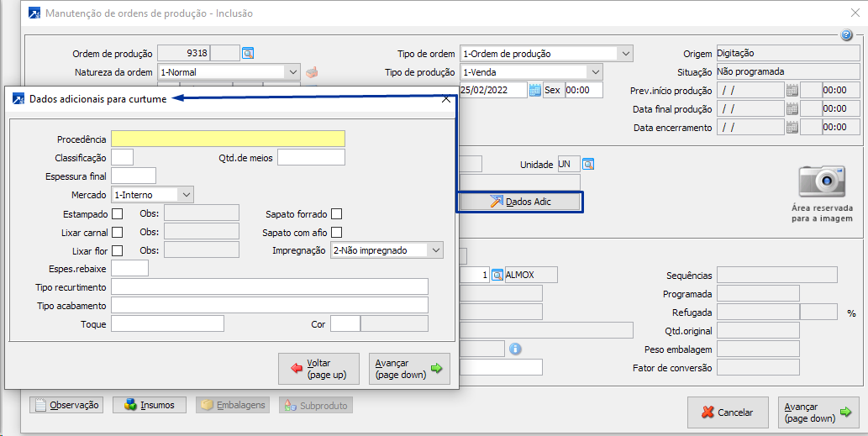The image size is (868, 436).
Task: Open calendar for Prev.início produção
Action: click(x=792, y=90)
